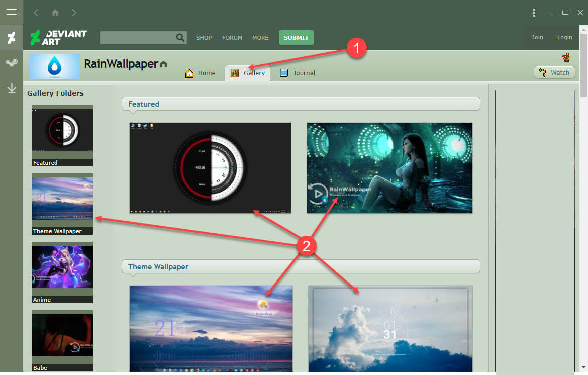The width and height of the screenshot is (588, 375).
Task: Click the RainWallpaper water drop avatar
Action: (55, 66)
